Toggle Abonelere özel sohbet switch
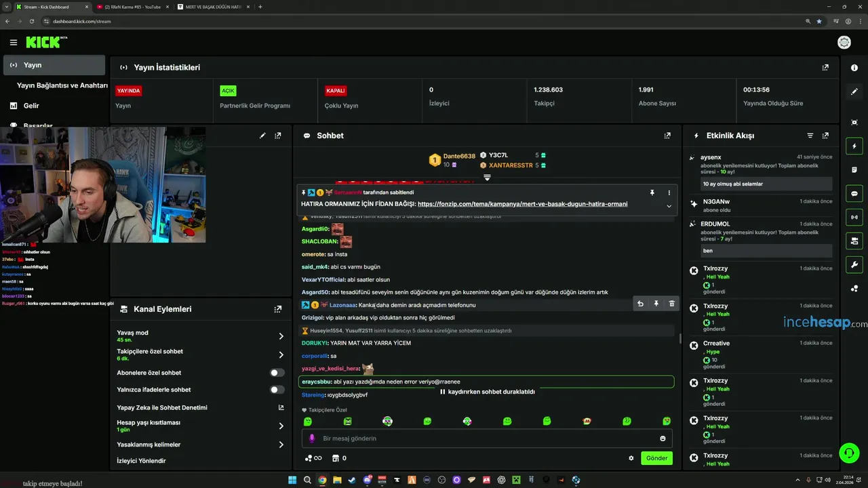Screen dimensions: 868x488 [277, 373]
